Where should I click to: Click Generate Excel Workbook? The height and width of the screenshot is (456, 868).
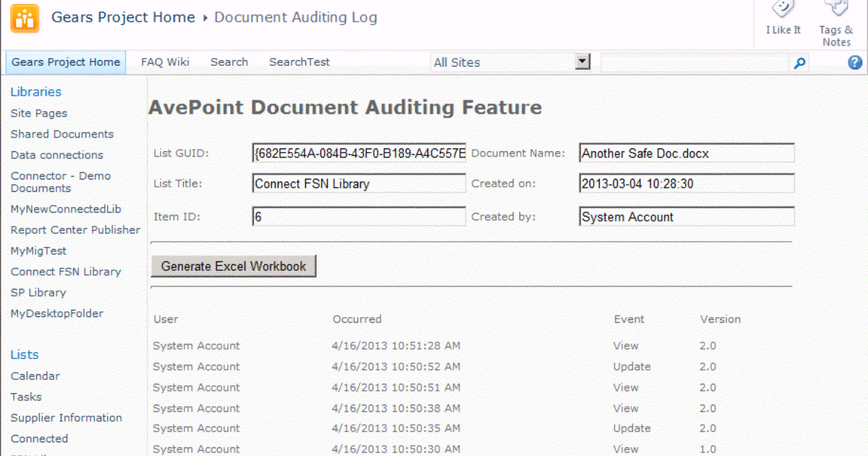(x=233, y=266)
